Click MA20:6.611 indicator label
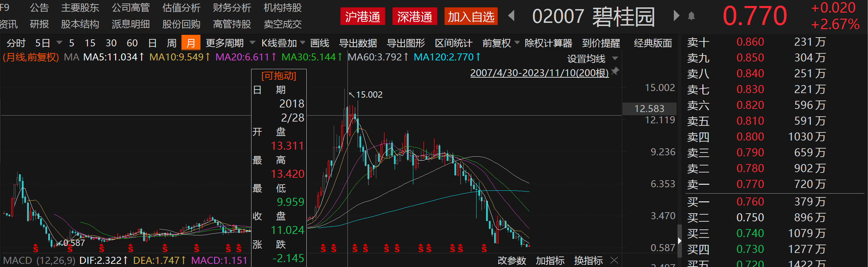Image resolution: width=868 pixels, height=267 pixels. point(246,57)
